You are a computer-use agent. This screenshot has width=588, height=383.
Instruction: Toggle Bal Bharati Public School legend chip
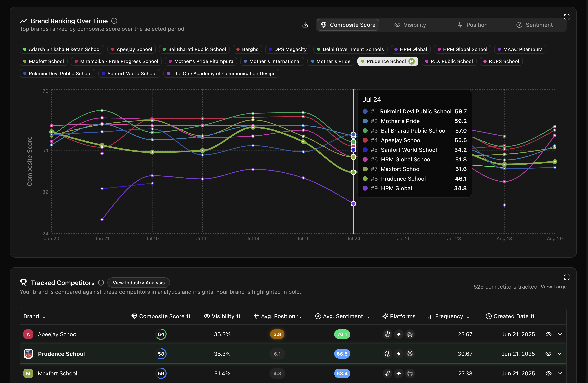pos(194,49)
